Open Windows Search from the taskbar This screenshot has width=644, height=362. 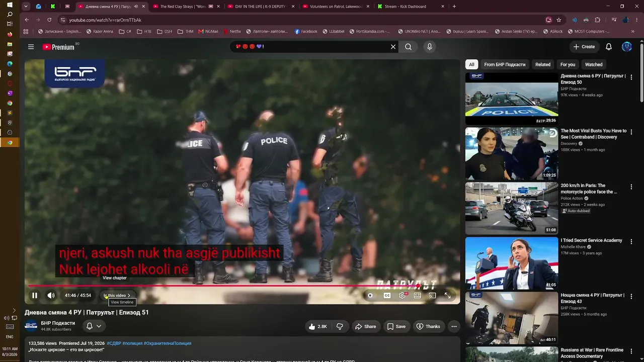[10, 14]
